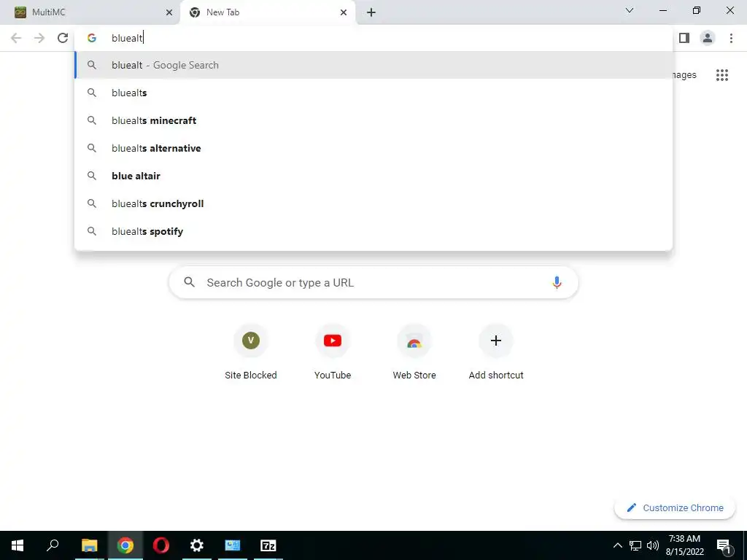Click the Google G icon in address bar
Screen dimensions: 747x560
click(92, 38)
